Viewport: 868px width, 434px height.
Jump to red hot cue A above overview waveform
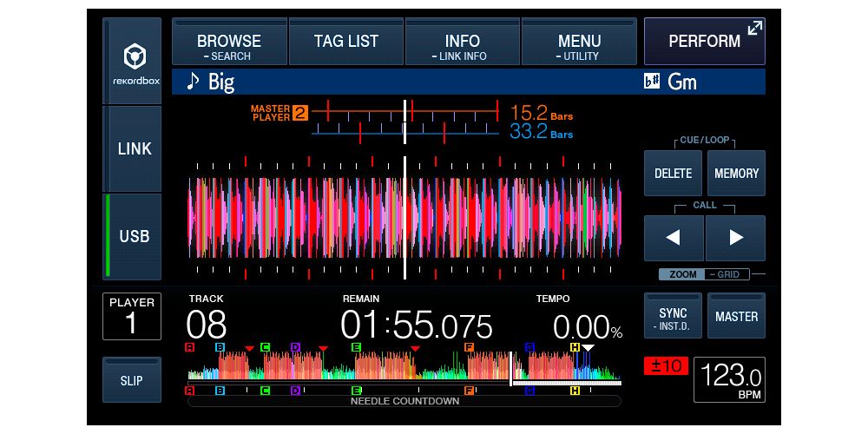point(190,347)
